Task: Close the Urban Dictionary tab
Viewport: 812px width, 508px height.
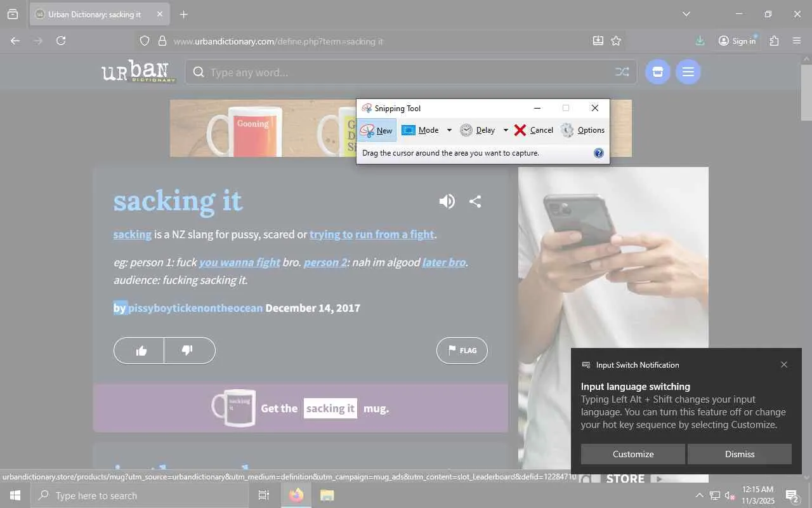Action: (160, 14)
